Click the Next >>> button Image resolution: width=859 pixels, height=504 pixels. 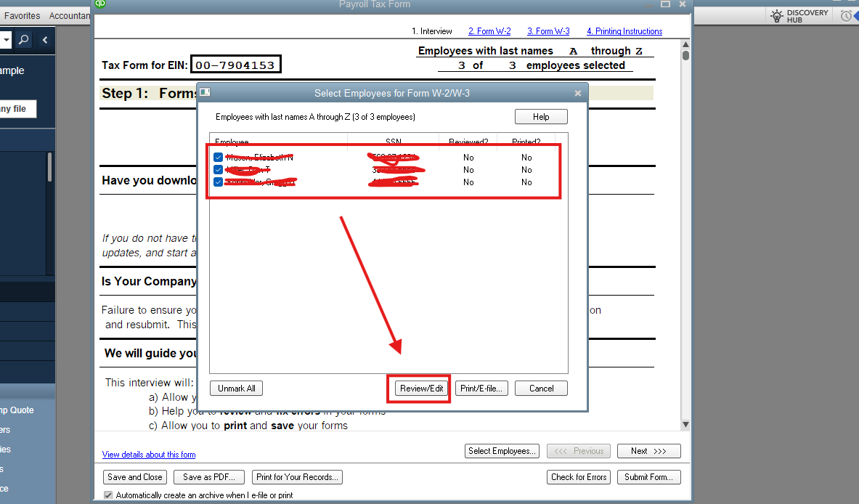(648, 451)
